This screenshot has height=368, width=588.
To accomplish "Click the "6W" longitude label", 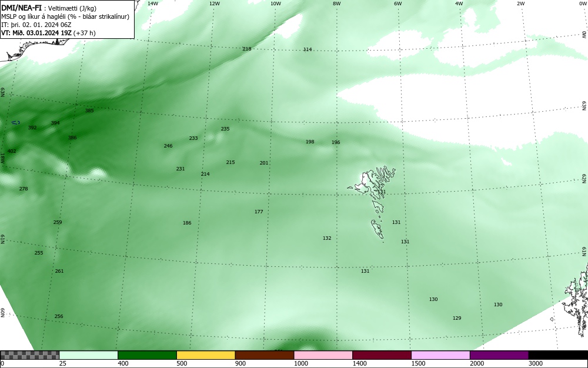I will [x=398, y=4].
